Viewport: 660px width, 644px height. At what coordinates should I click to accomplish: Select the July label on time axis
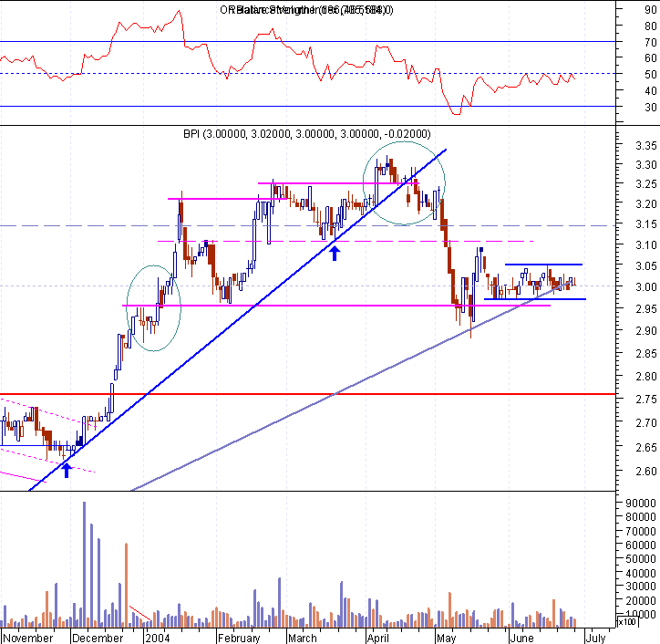click(x=595, y=638)
